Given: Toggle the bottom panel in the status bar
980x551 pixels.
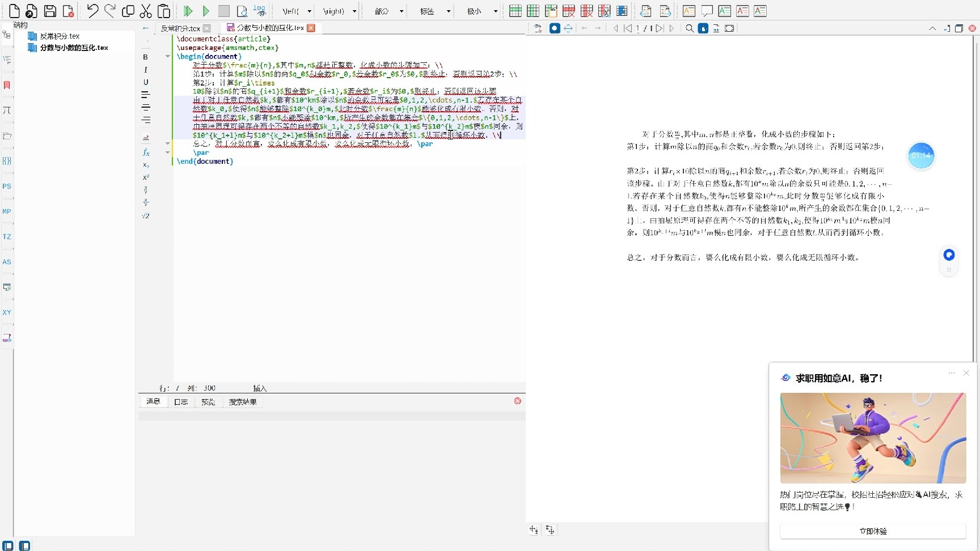Looking at the screenshot, I should 24,545.
